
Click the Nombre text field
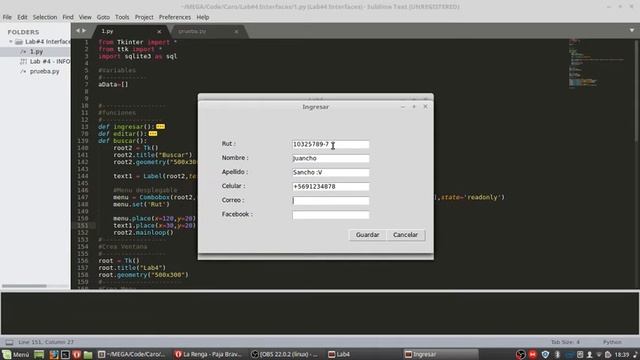point(331,158)
